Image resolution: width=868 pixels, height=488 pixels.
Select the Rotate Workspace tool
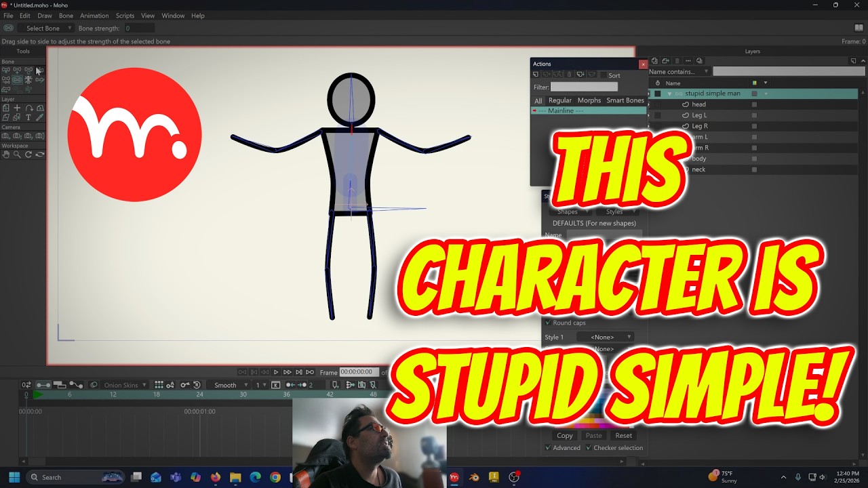tap(28, 154)
